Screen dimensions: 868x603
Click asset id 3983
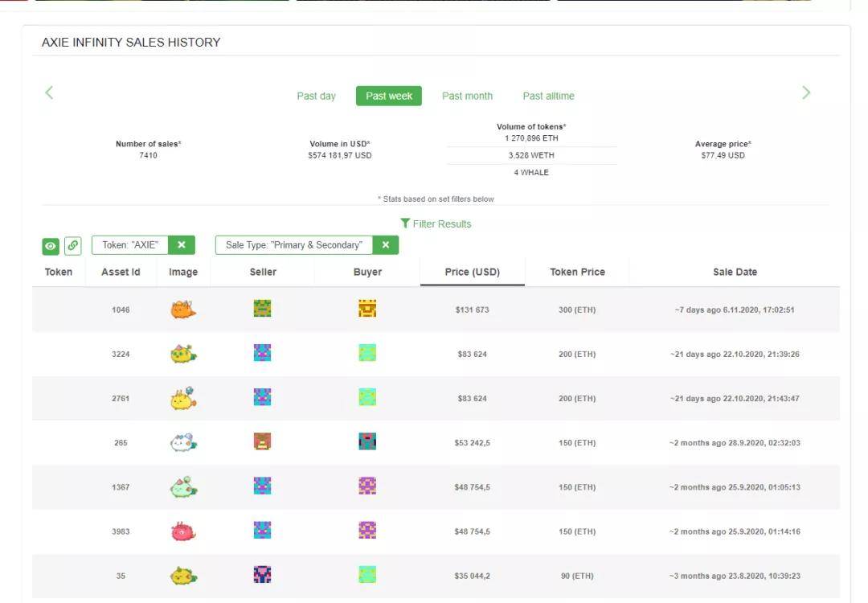[x=121, y=531]
